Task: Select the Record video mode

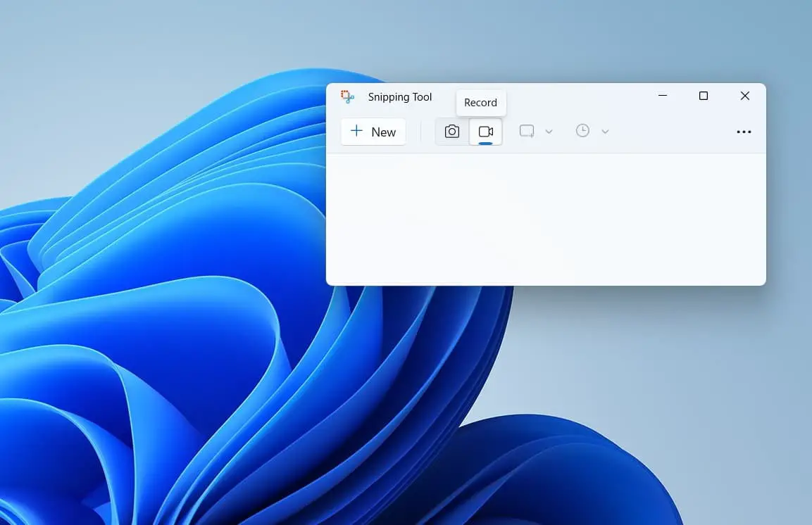Action: pyautogui.click(x=486, y=132)
